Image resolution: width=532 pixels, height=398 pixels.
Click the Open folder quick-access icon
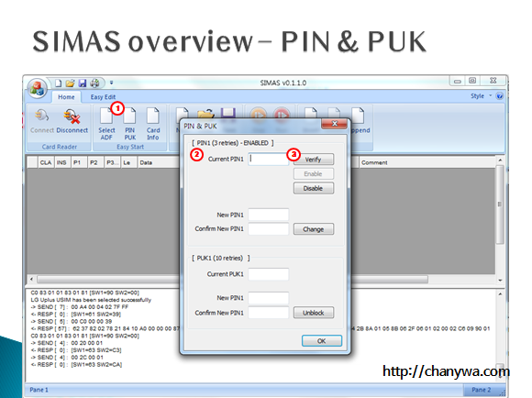click(70, 83)
